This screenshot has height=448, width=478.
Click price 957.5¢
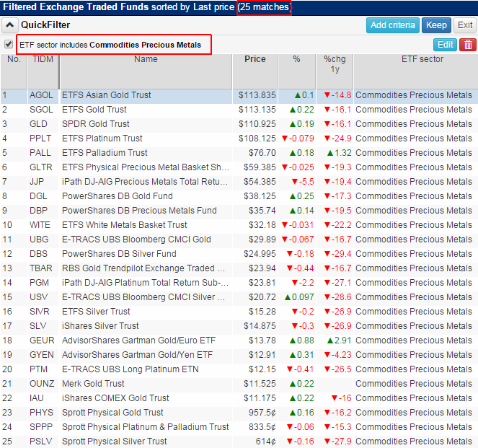coord(262,413)
